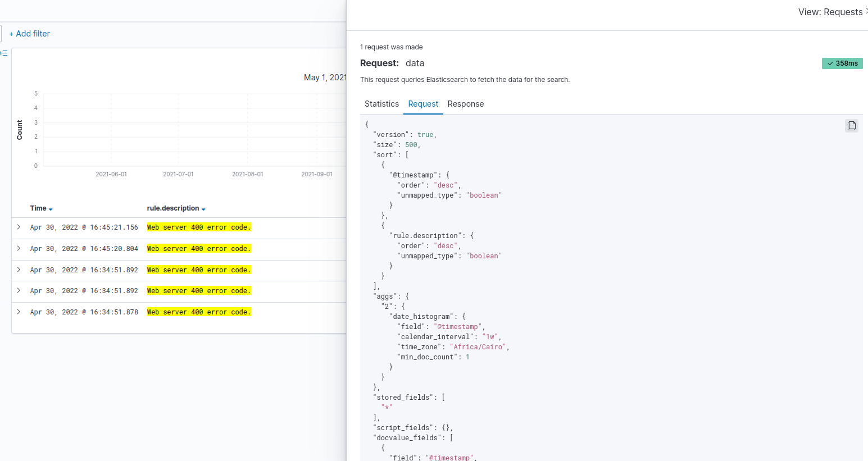Collapse the histogram sidebar panel

[3, 53]
